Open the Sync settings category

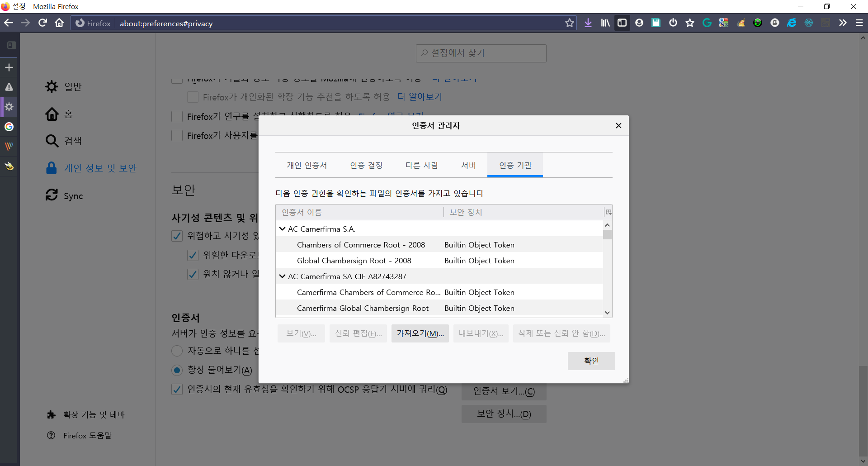click(64, 196)
